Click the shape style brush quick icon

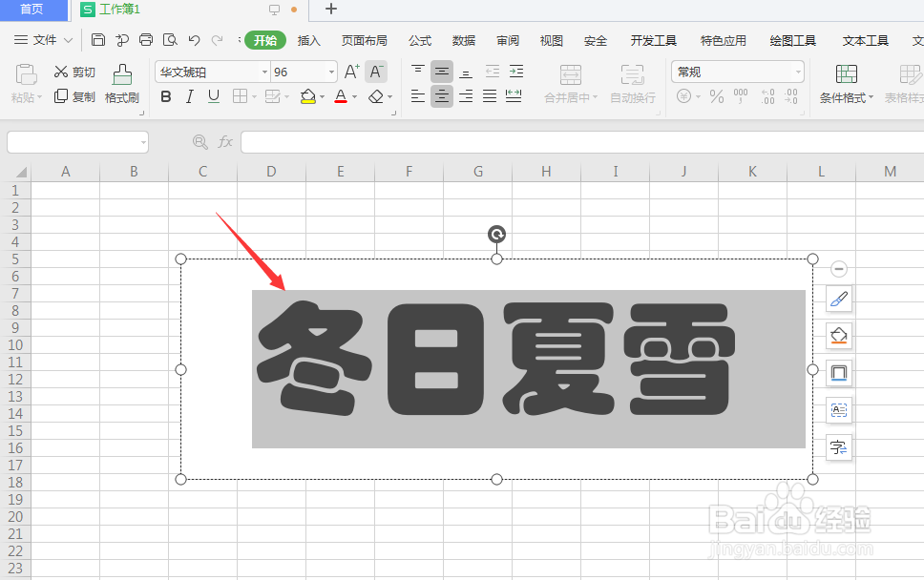click(838, 300)
